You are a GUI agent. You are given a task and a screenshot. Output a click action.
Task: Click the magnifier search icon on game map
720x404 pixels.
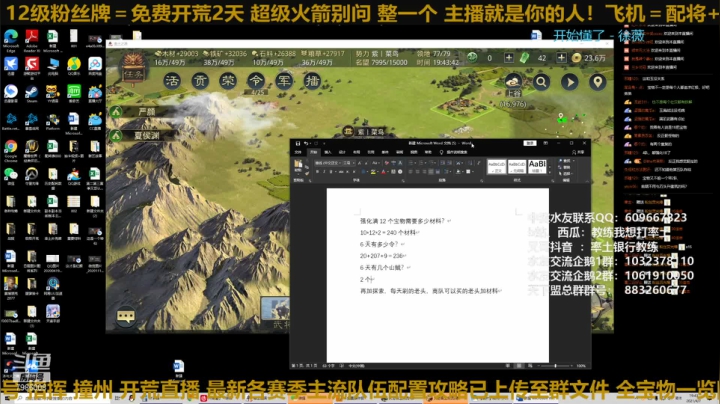pyautogui.click(x=542, y=82)
